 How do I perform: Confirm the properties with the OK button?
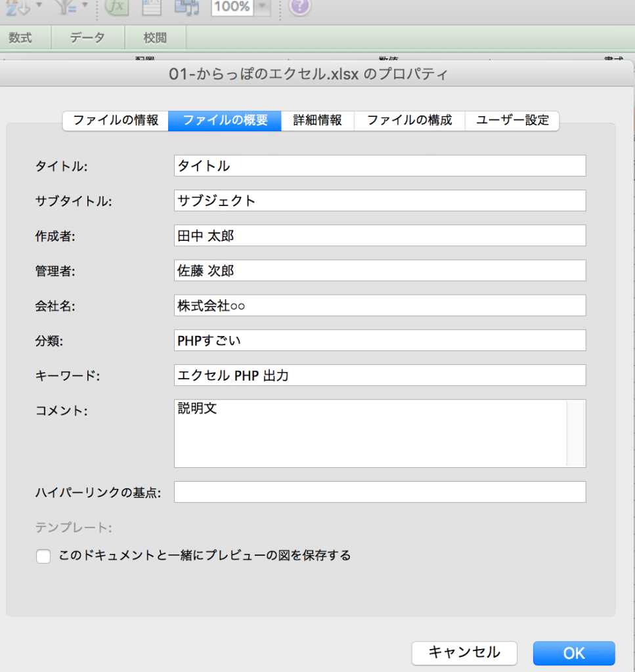(573, 653)
